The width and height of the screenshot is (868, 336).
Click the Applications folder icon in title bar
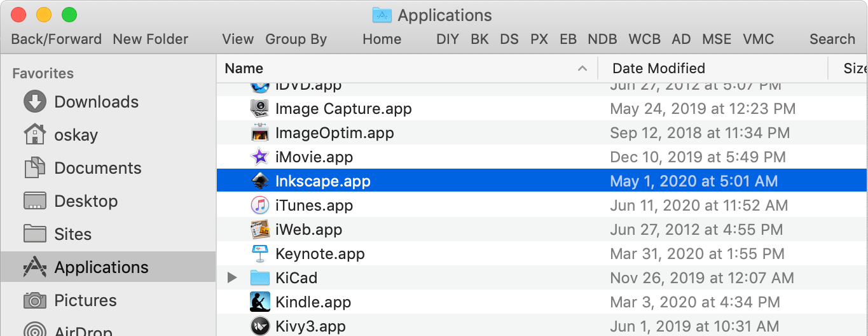(382, 15)
